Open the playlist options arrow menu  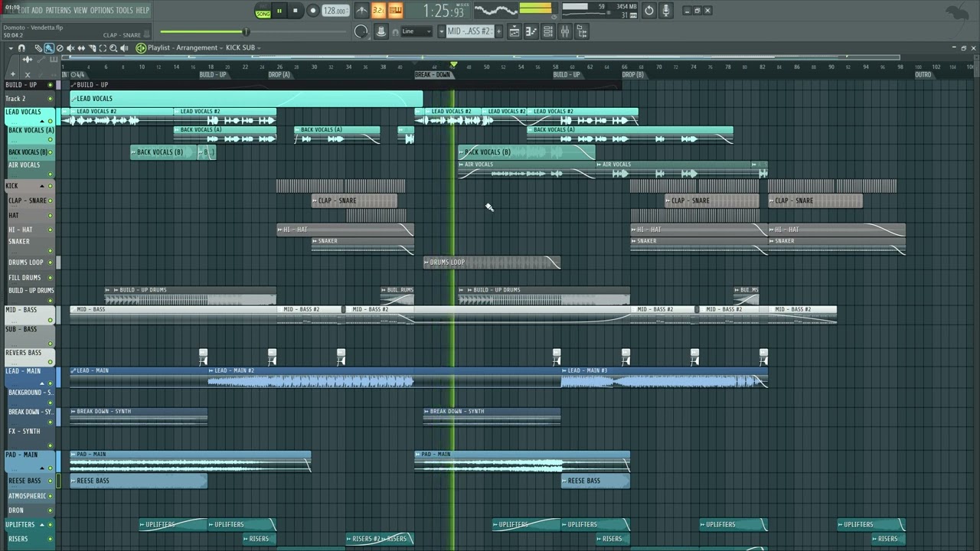9,48
